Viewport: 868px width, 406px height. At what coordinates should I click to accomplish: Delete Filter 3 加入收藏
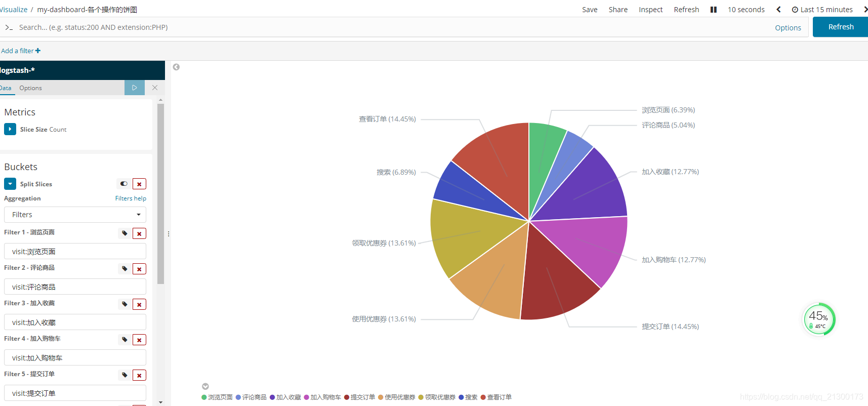point(139,304)
